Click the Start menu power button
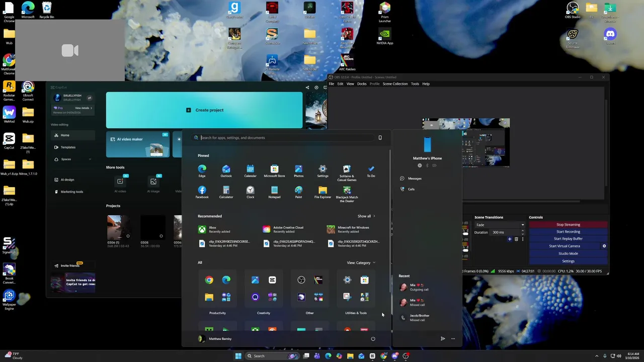 tap(373, 338)
